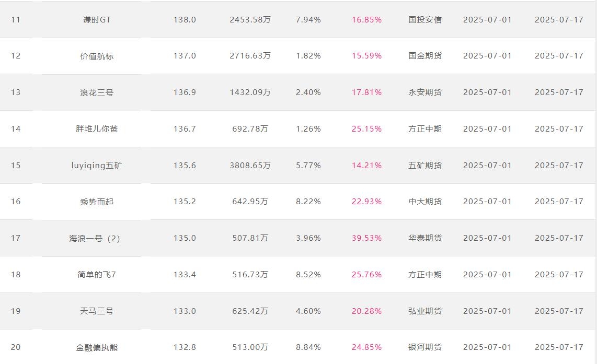Screen dimensions: 597x364
Task: Click the 3808.65万 equity value
Action: pyautogui.click(x=250, y=166)
